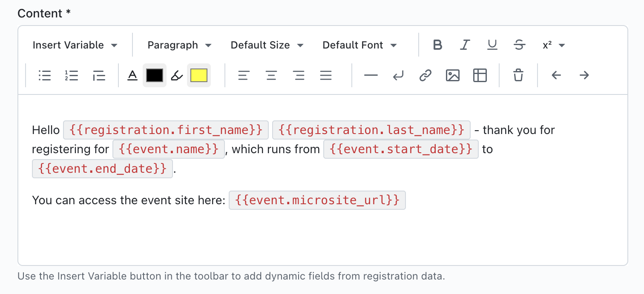Redo with the right arrow icon

(x=584, y=75)
